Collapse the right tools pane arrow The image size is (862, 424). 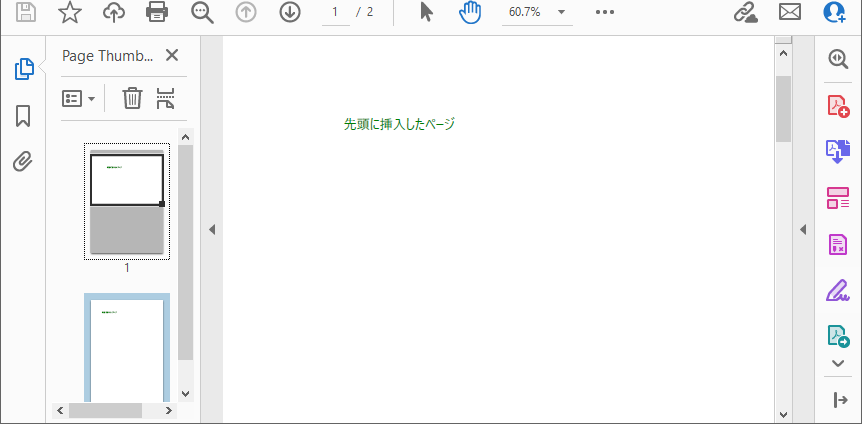click(803, 229)
